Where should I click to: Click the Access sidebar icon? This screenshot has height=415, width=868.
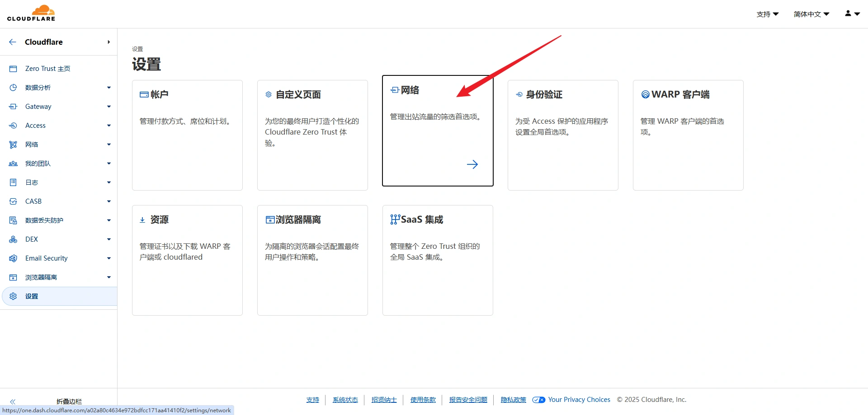[x=13, y=126]
